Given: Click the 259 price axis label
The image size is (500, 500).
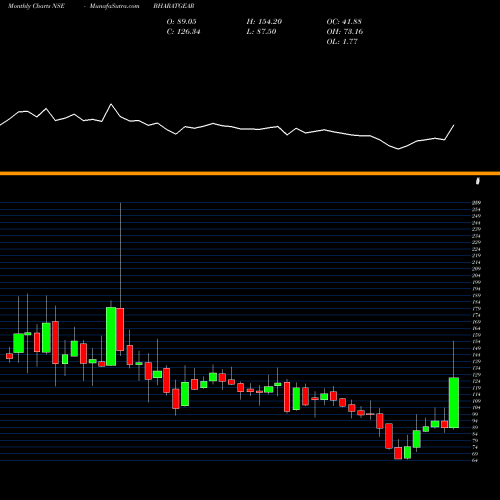Looking at the screenshot, I should tap(476, 203).
